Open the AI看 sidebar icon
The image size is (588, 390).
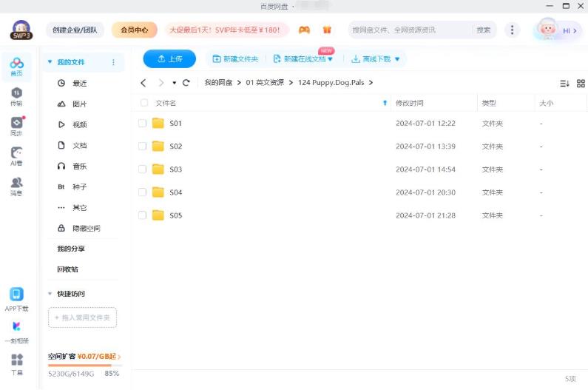pos(16,156)
